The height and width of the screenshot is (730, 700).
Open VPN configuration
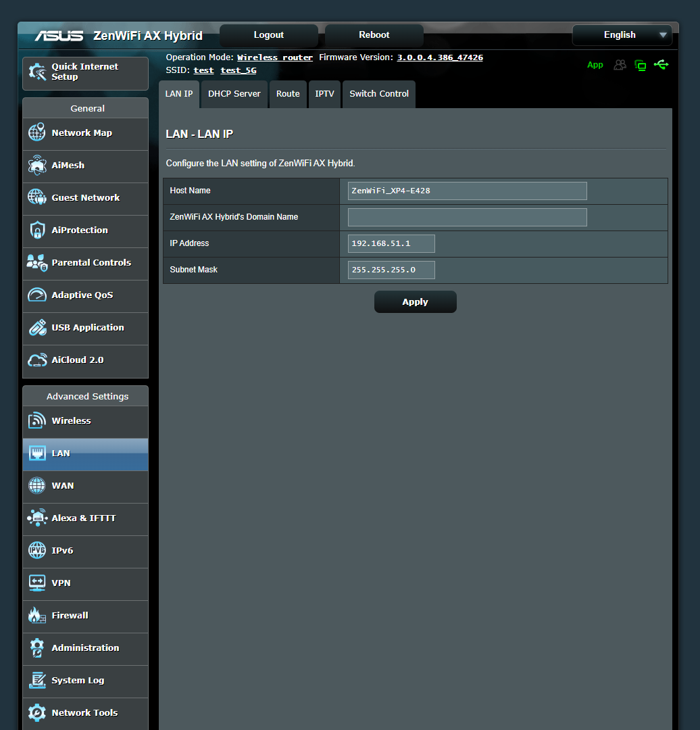[61, 583]
